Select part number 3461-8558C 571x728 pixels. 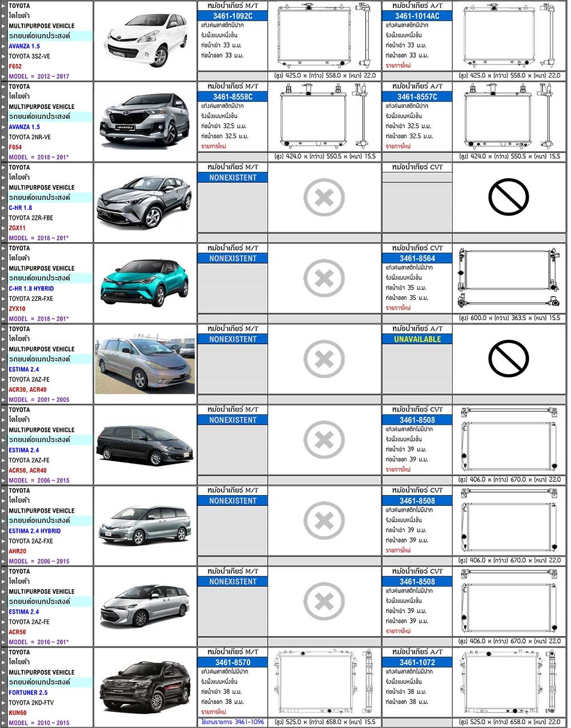click(x=232, y=97)
